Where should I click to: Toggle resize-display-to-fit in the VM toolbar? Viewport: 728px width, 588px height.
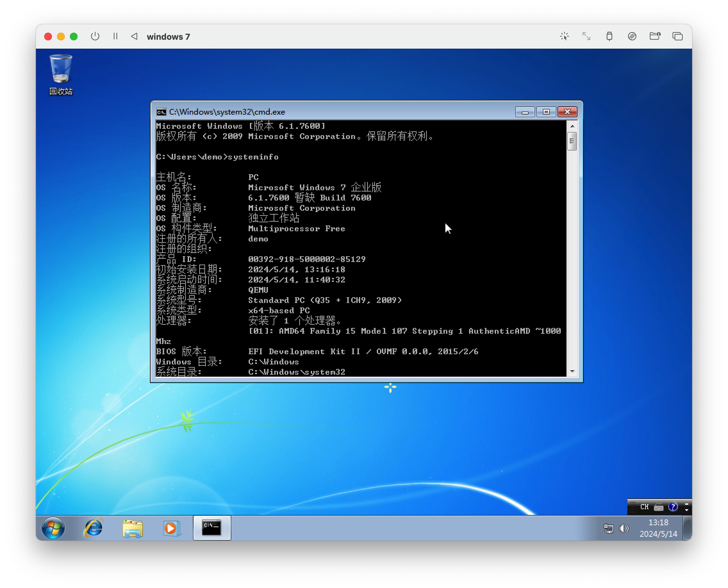click(586, 36)
